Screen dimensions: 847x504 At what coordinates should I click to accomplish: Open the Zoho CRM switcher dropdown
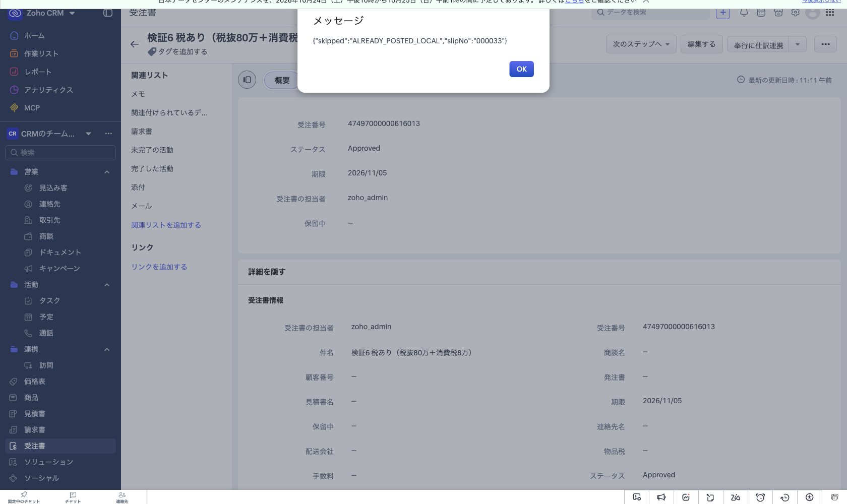[x=72, y=13]
